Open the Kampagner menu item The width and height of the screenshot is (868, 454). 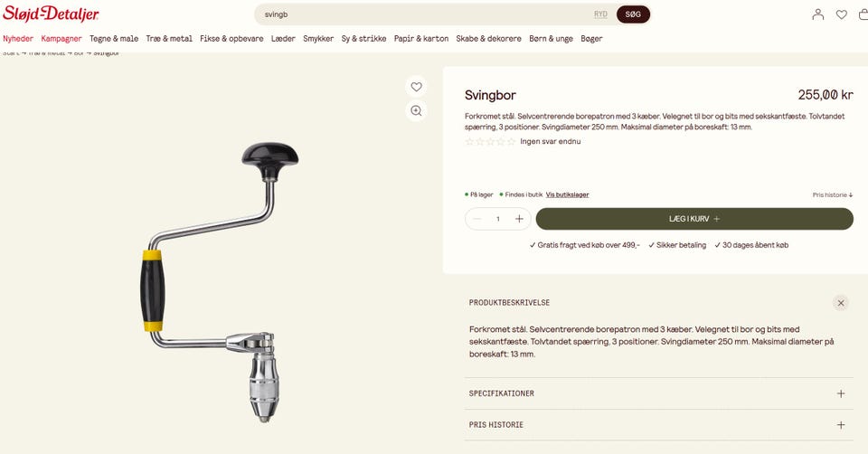tap(61, 39)
